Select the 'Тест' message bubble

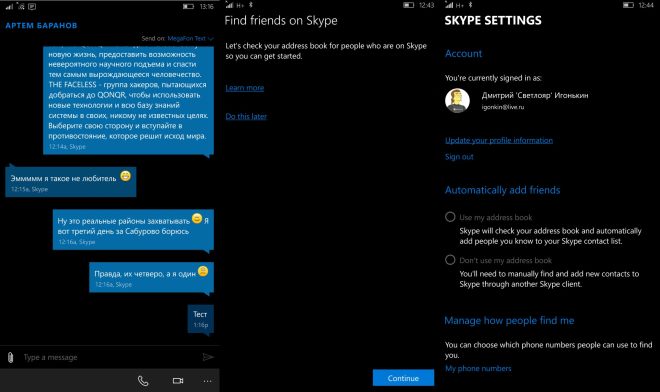(x=201, y=320)
